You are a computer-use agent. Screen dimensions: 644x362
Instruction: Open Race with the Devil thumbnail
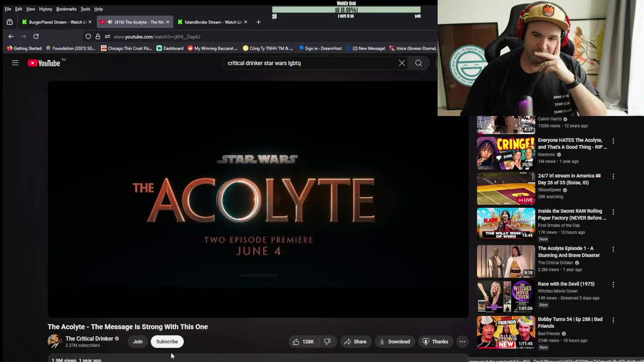506,297
